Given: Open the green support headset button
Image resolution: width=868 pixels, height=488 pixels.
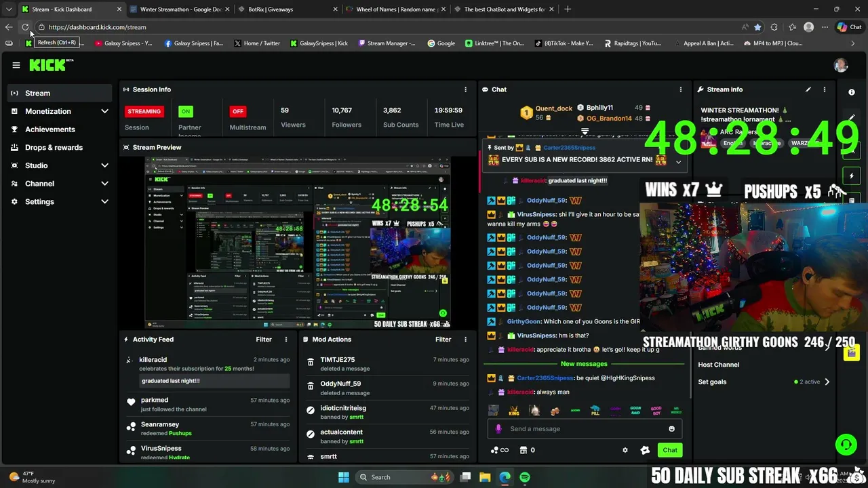Looking at the screenshot, I should [x=846, y=445].
